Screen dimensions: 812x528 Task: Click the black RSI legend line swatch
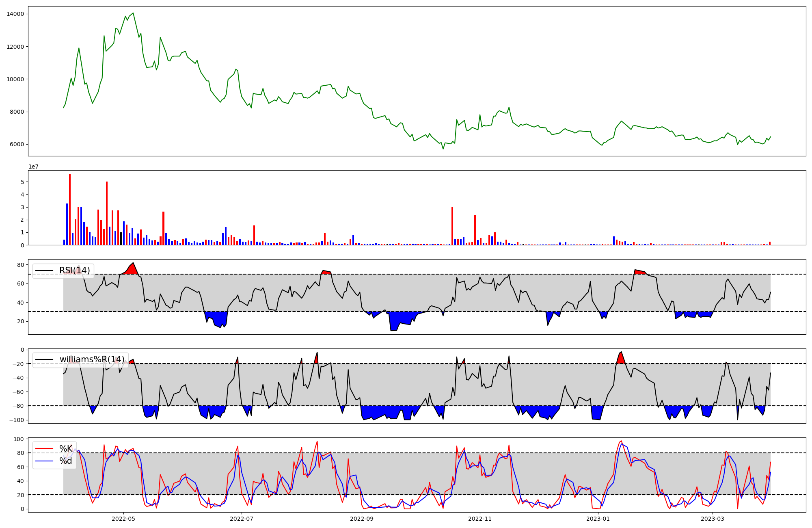[x=44, y=271]
